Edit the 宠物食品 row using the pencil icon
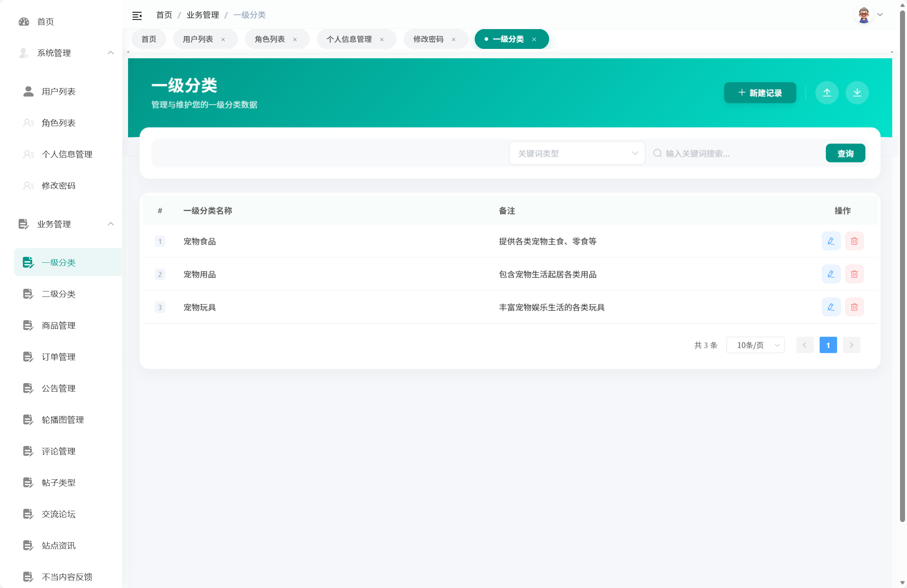The height and width of the screenshot is (588, 907). [x=831, y=241]
